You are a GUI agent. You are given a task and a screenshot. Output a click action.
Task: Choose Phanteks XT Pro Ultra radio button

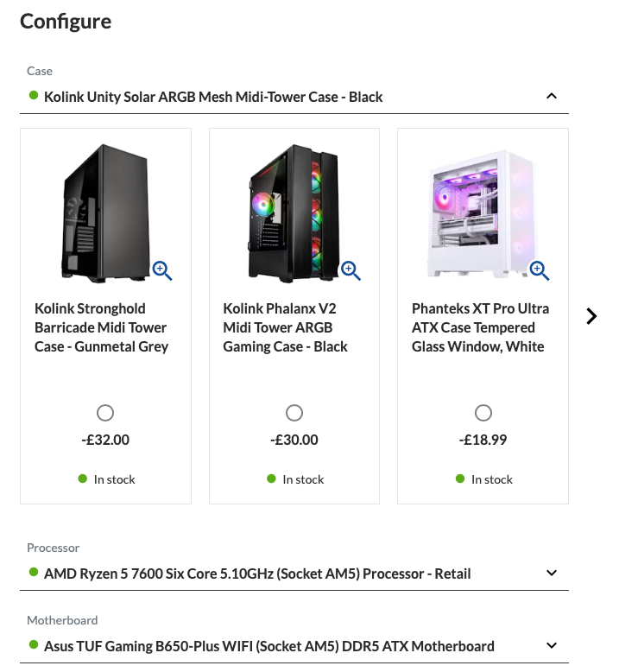483,413
